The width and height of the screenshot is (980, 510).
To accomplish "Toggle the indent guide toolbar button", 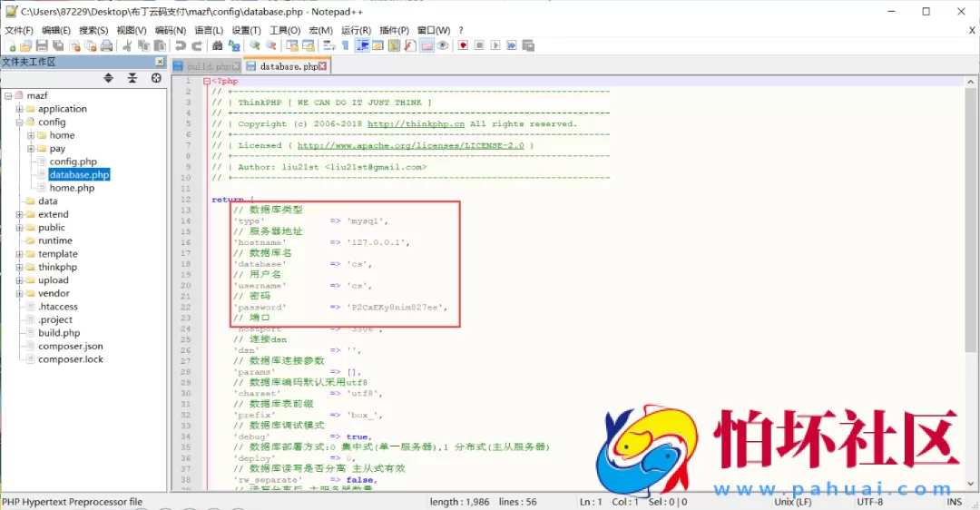I will (362, 45).
